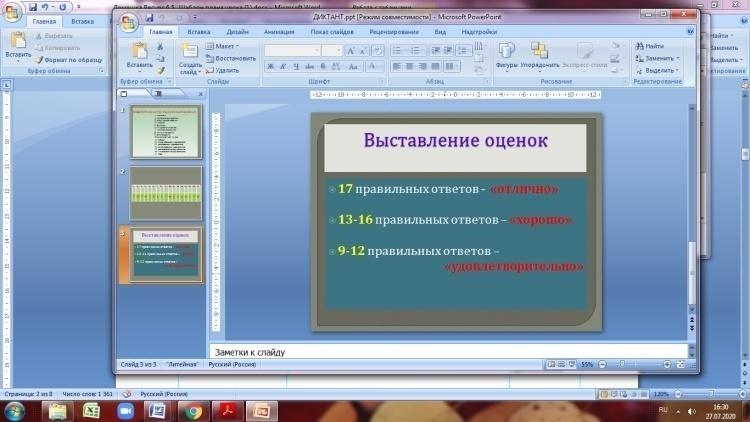Click the Word ribbon Вставка tab
The width and height of the screenshot is (750, 422).
pos(82,21)
